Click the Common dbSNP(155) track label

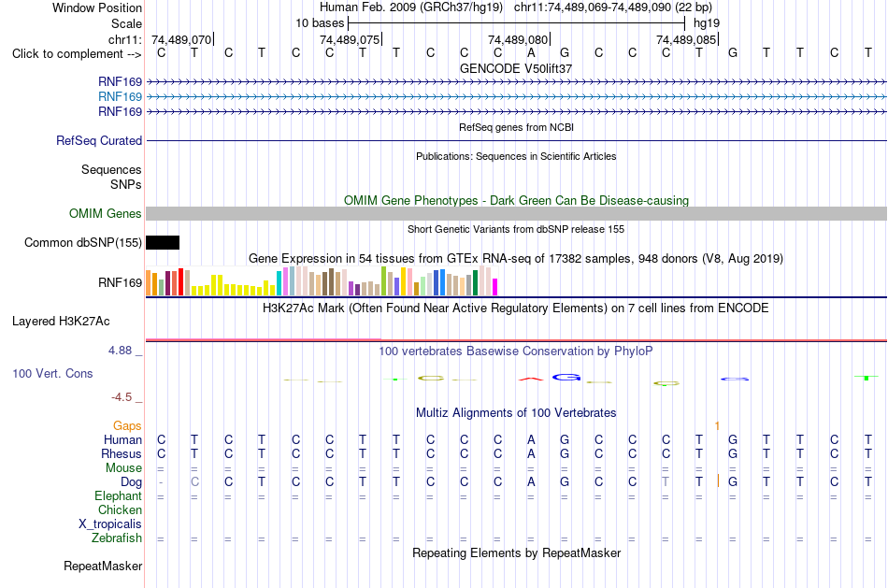[82, 242]
